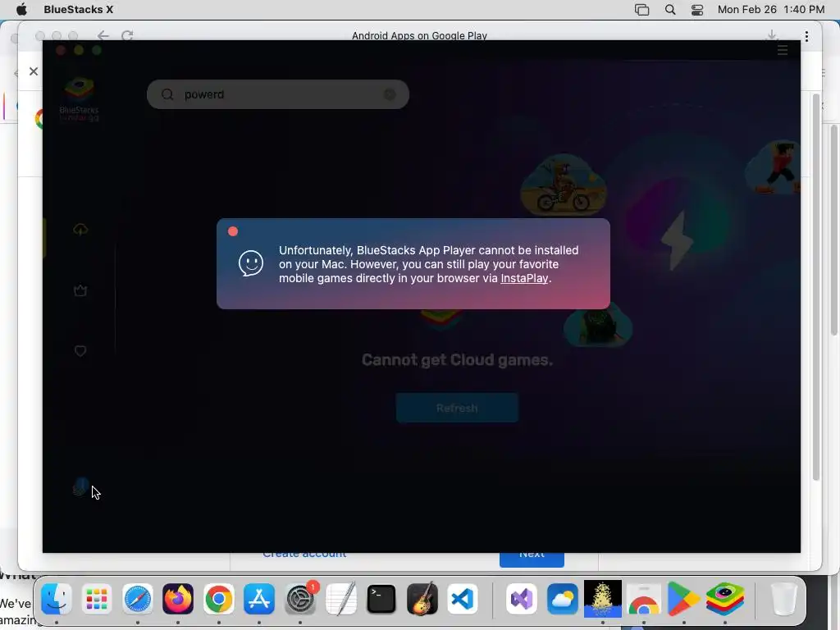Open the App Store from the Dock
The width and height of the screenshot is (840, 630).
click(259, 598)
